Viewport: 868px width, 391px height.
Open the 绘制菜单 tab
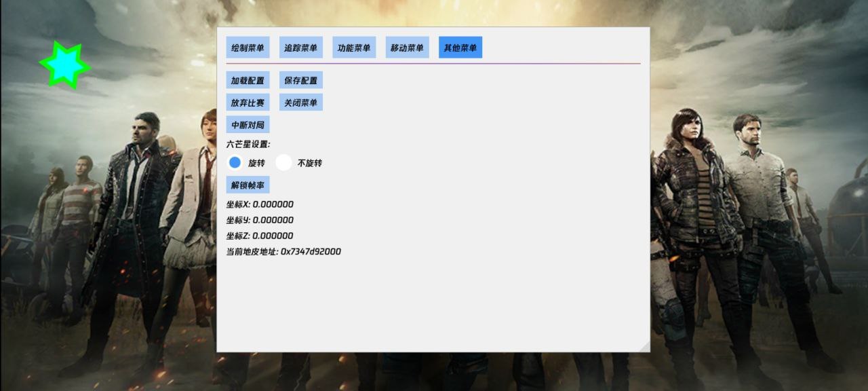[x=248, y=48]
